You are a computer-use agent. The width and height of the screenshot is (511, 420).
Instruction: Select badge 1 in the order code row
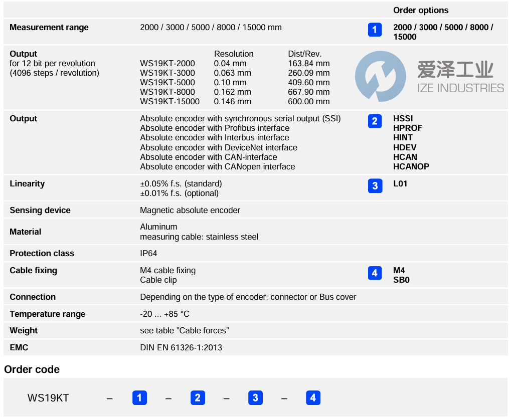click(x=140, y=397)
